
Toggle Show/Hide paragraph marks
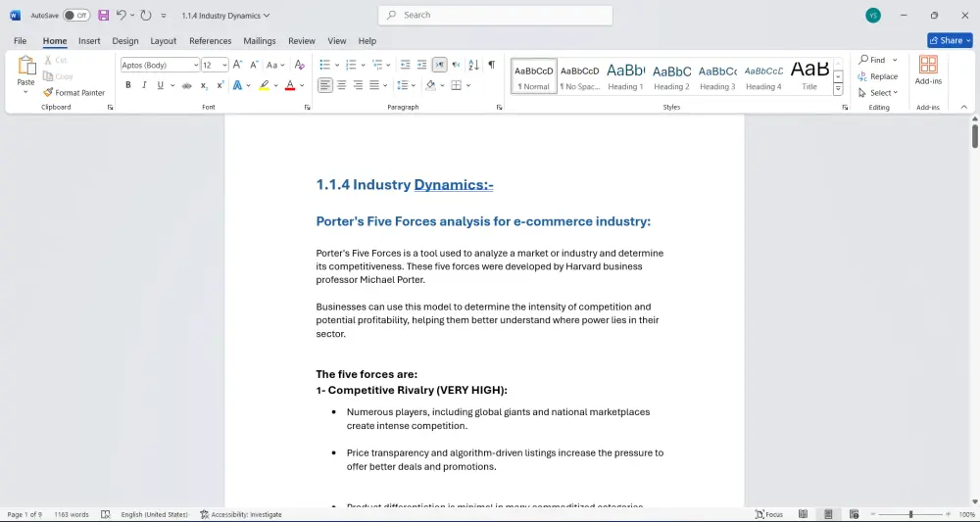[491, 65]
